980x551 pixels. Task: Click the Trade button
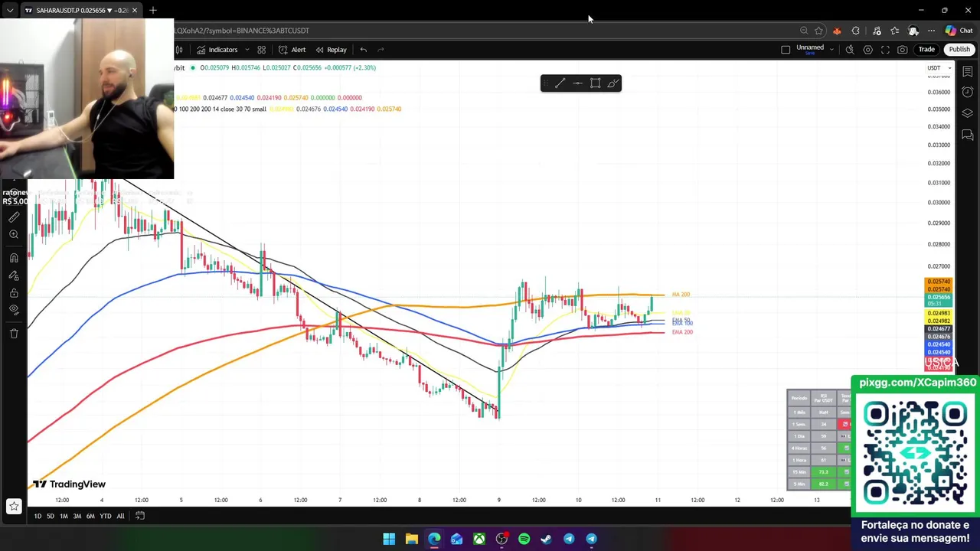926,50
